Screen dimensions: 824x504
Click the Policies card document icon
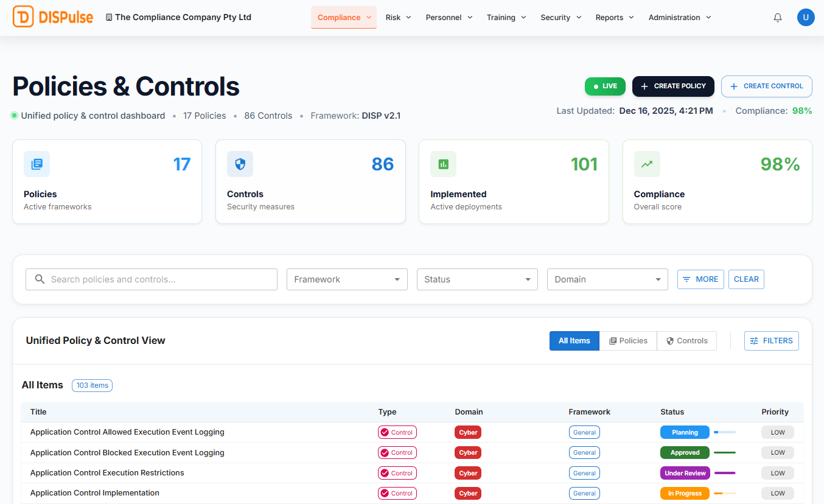pyautogui.click(x=37, y=164)
